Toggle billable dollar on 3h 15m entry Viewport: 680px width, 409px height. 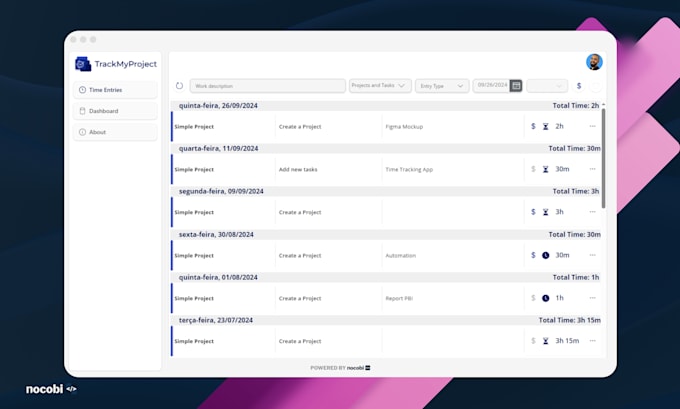click(533, 341)
